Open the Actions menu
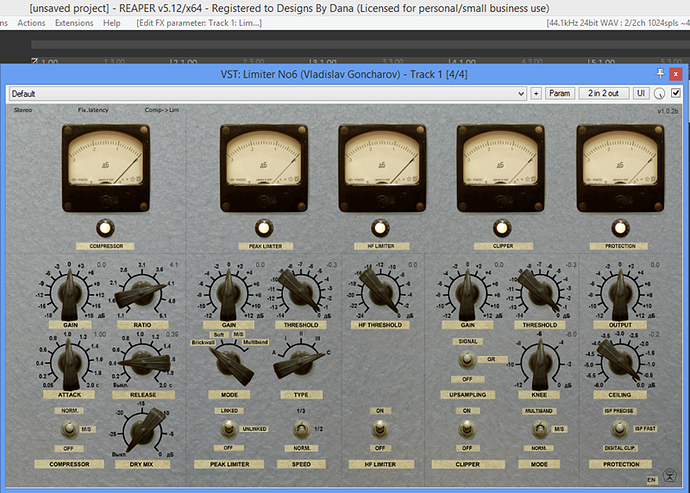Image resolution: width=690 pixels, height=493 pixels. tap(31, 23)
